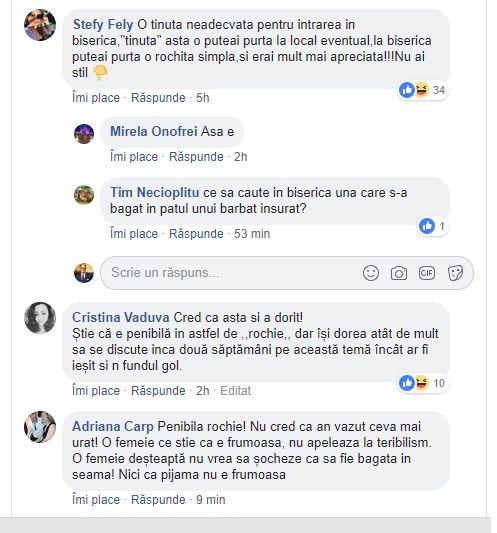Screen dimensions: 497x533
Task: Open the Cristina Vaduva name link
Action: (121, 318)
